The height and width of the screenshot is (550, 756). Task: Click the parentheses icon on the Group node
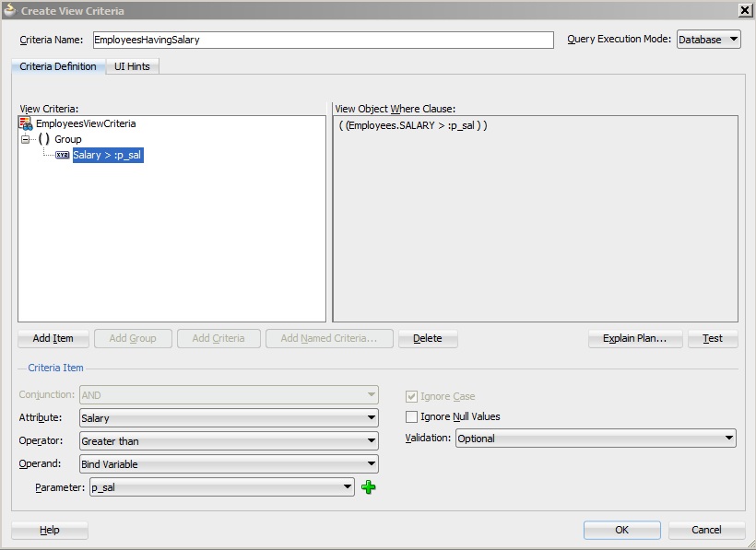click(x=42, y=139)
